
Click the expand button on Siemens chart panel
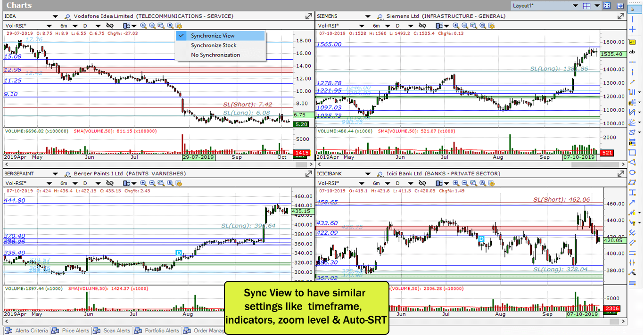(x=621, y=16)
